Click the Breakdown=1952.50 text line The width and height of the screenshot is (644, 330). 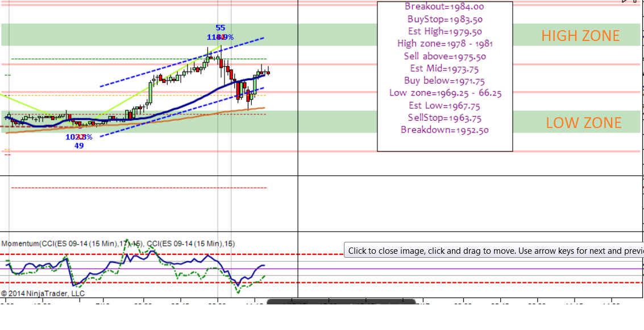445,130
